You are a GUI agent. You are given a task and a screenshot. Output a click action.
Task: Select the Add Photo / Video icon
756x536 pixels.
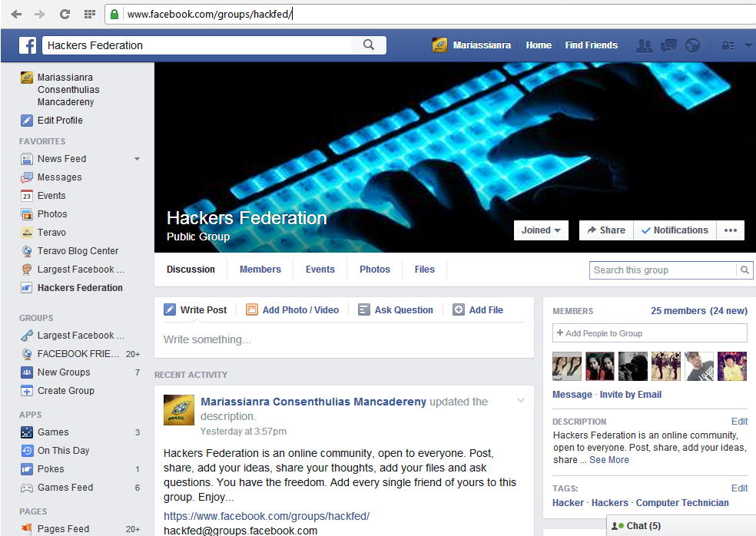252,309
